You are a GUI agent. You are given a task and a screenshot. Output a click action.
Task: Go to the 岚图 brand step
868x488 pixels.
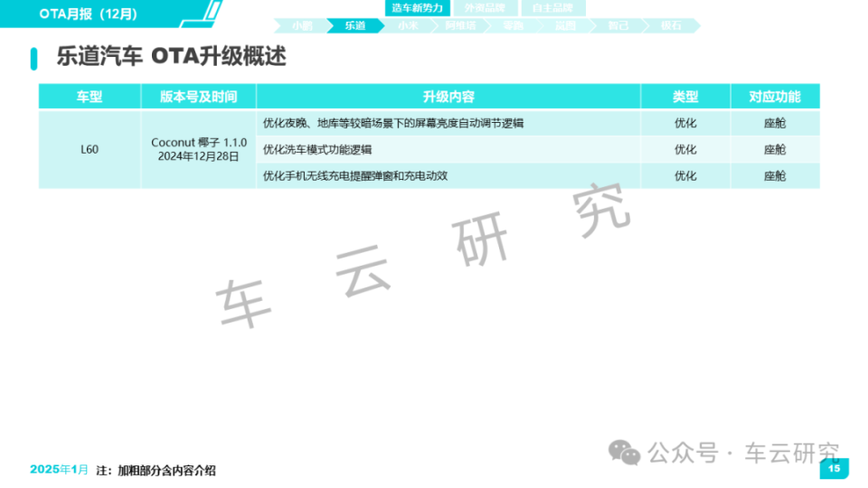(x=565, y=25)
